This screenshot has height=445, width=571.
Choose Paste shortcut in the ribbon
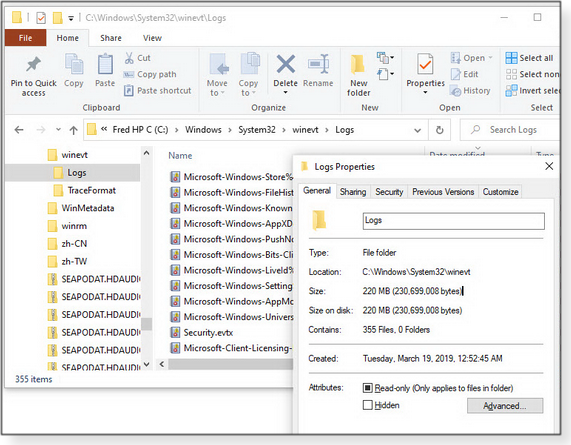[157, 90]
